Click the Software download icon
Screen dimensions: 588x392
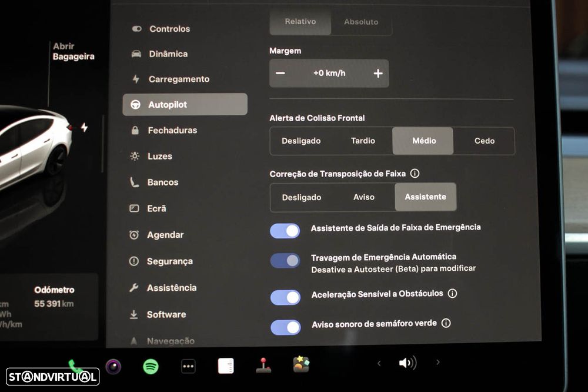coord(133,315)
